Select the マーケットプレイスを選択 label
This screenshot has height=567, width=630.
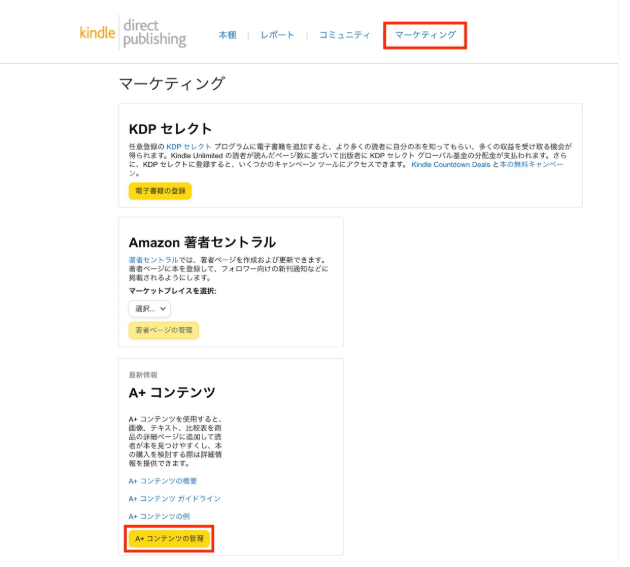[172, 291]
